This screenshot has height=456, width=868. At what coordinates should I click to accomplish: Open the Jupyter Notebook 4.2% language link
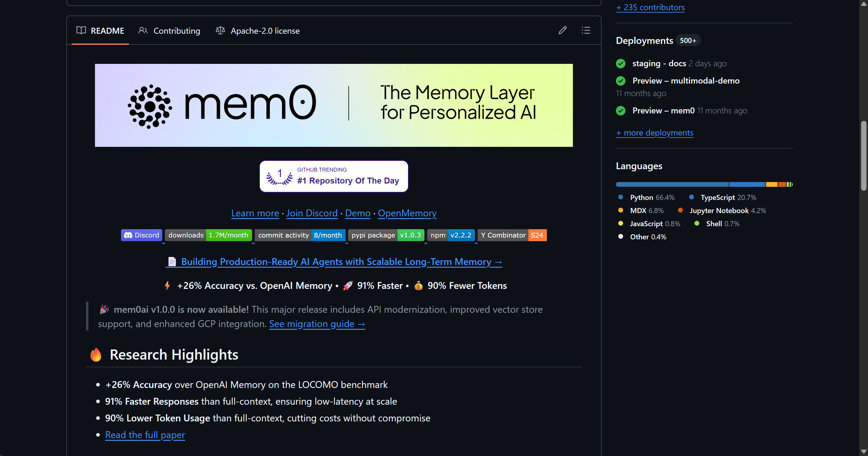coord(722,211)
